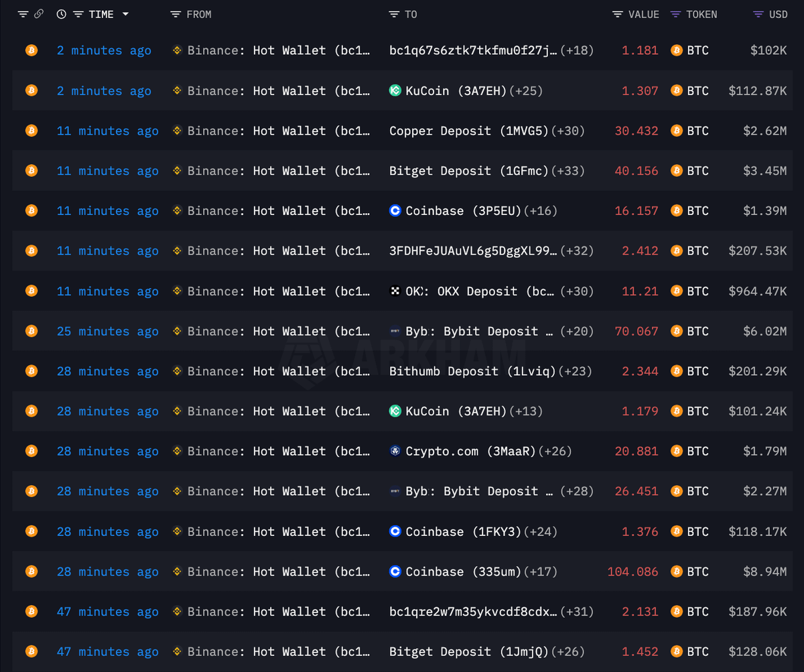Click the BTC token label in the 1.452 row

point(697,651)
